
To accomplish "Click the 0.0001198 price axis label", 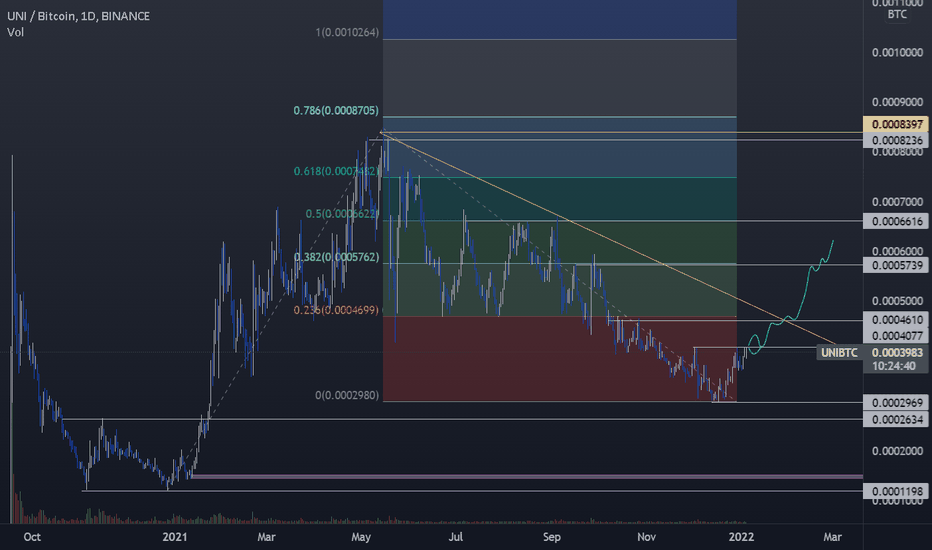I will pyautogui.click(x=896, y=491).
